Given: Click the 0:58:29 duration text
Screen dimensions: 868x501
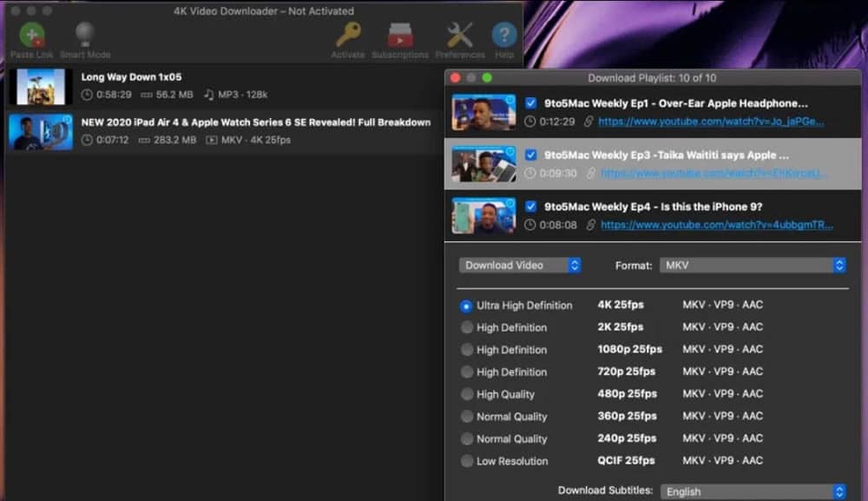Looking at the screenshot, I should (x=114, y=95).
